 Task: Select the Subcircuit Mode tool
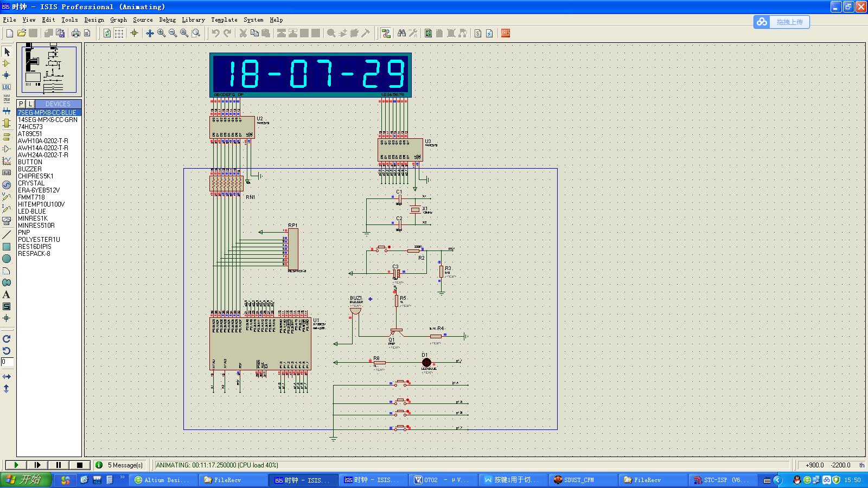point(7,123)
